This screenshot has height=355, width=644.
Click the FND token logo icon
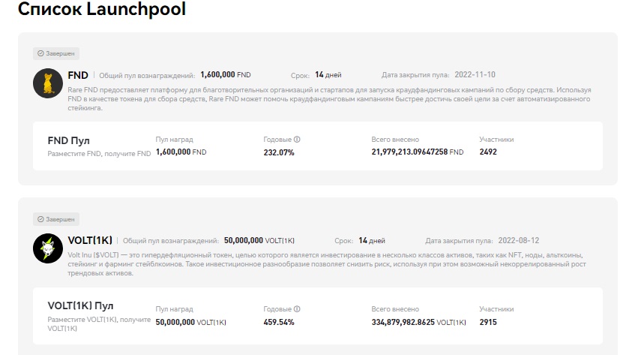coord(48,83)
